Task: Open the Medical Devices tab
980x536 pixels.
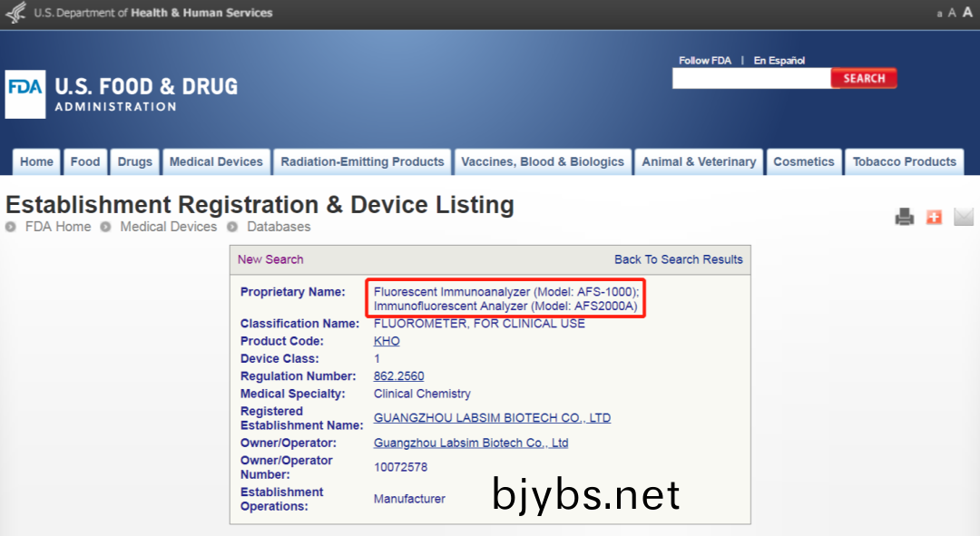Action: pyautogui.click(x=216, y=162)
